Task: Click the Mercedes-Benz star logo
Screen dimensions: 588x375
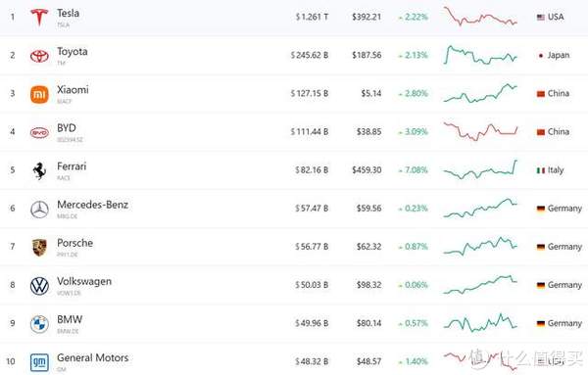Action: (39, 210)
